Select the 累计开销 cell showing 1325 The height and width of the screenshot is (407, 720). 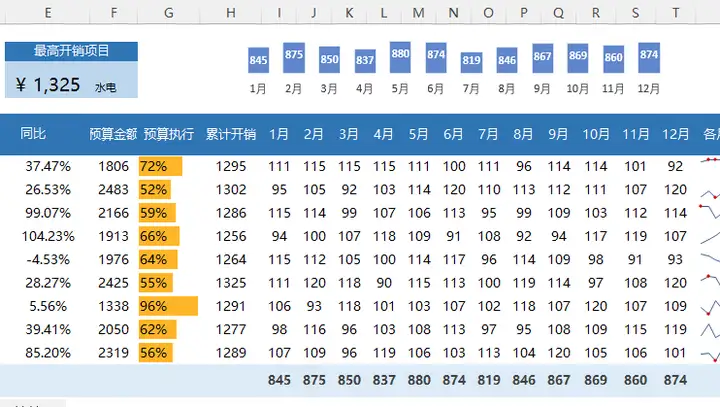point(230,283)
